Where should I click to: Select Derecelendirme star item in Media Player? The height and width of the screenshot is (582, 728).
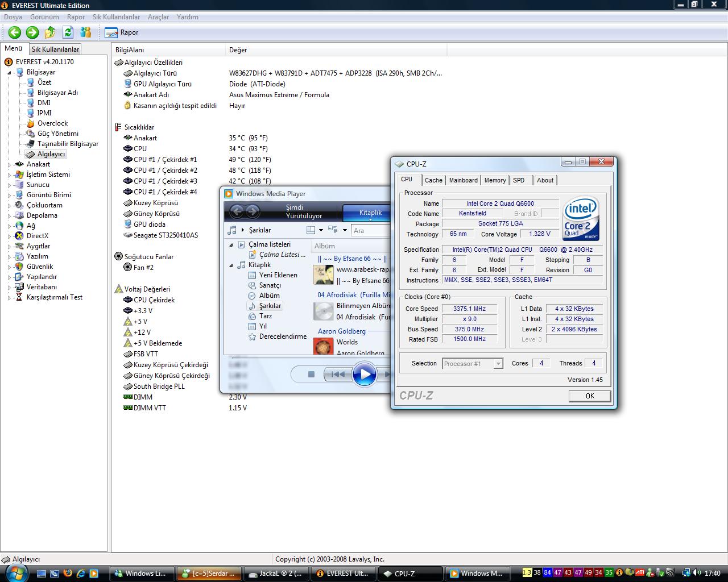(278, 336)
